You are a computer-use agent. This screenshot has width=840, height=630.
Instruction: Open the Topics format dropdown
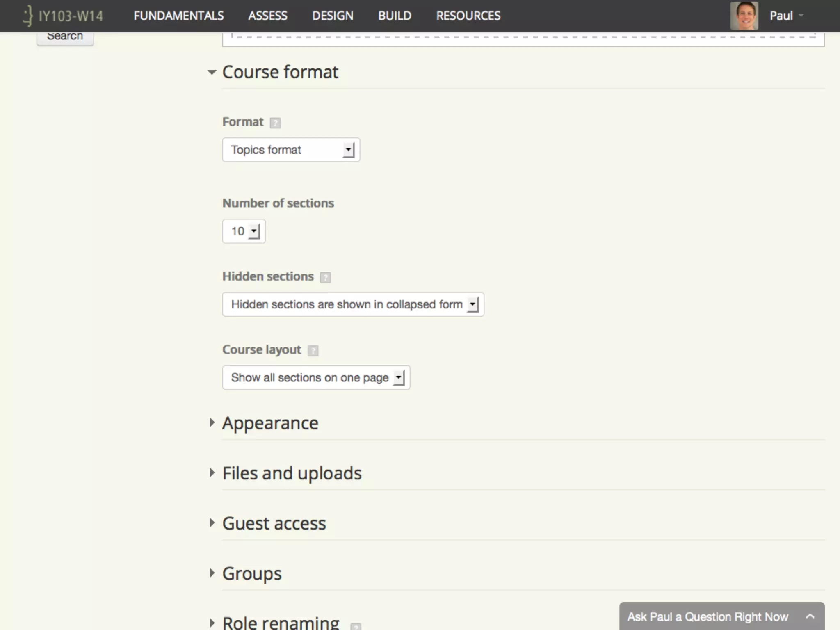click(291, 150)
